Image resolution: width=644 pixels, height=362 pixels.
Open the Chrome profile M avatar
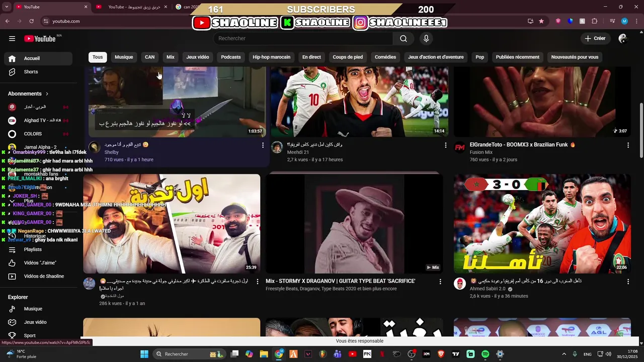(x=624, y=21)
